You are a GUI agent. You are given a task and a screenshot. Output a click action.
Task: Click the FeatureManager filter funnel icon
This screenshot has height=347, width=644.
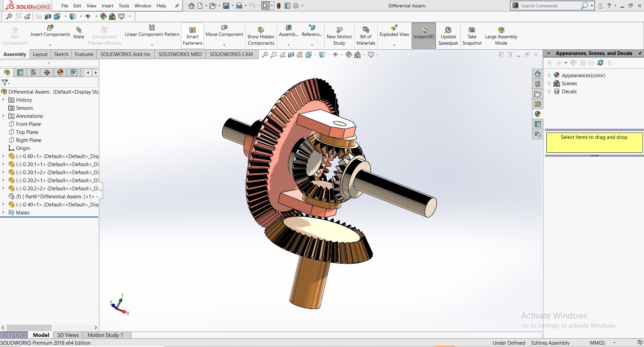point(5,82)
